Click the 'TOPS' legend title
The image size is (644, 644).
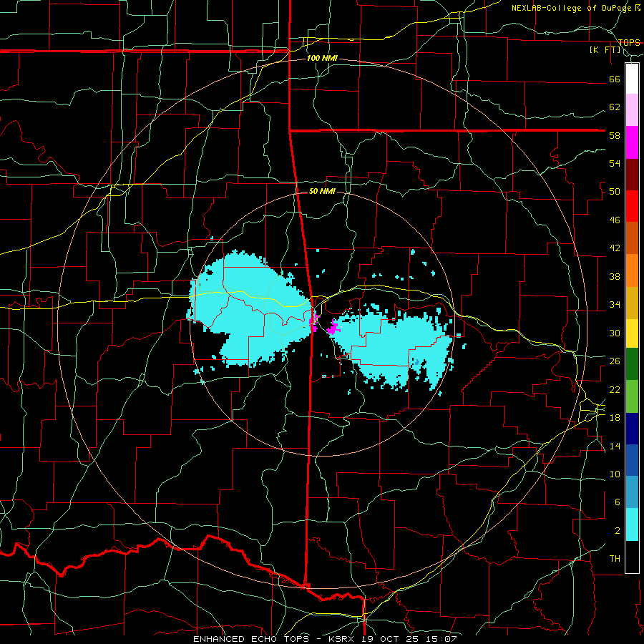[629, 42]
